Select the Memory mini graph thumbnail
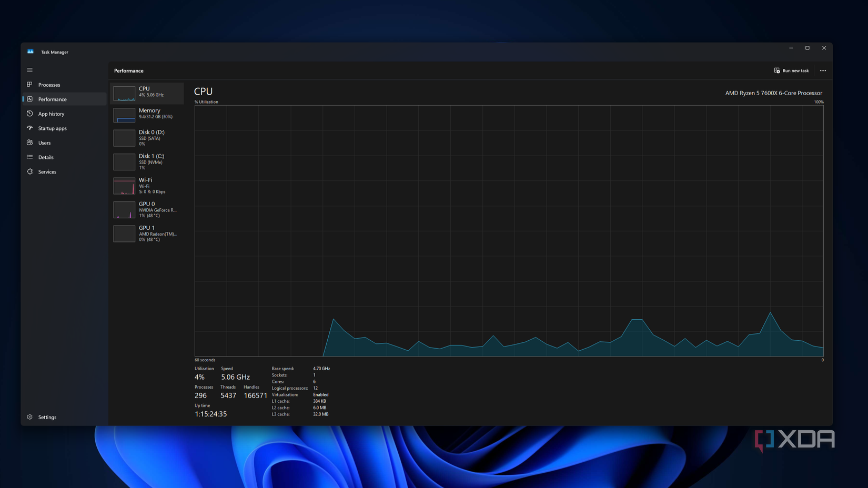The height and width of the screenshot is (488, 868). 124,115
